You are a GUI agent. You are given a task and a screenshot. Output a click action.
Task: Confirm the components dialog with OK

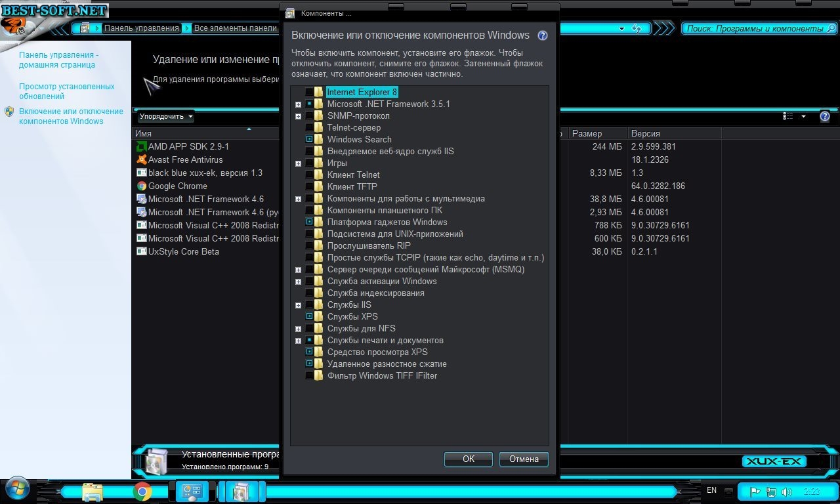click(469, 459)
